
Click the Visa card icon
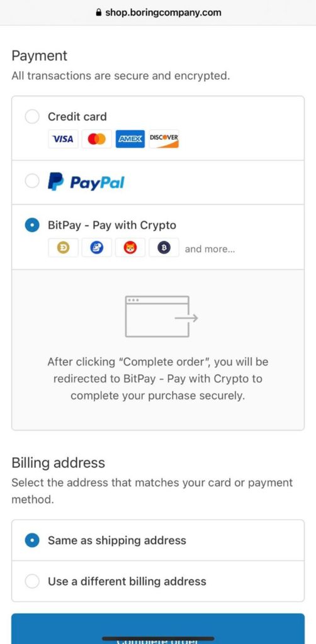(63, 139)
